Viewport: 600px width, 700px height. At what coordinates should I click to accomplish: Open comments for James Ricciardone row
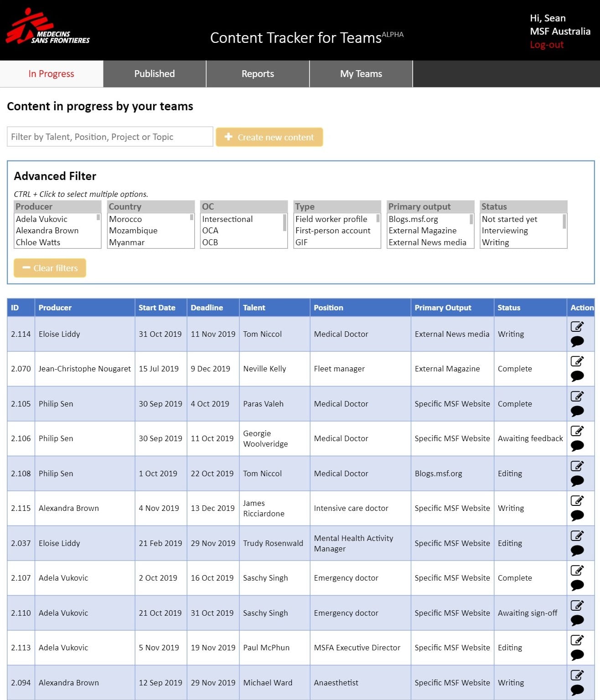[577, 515]
